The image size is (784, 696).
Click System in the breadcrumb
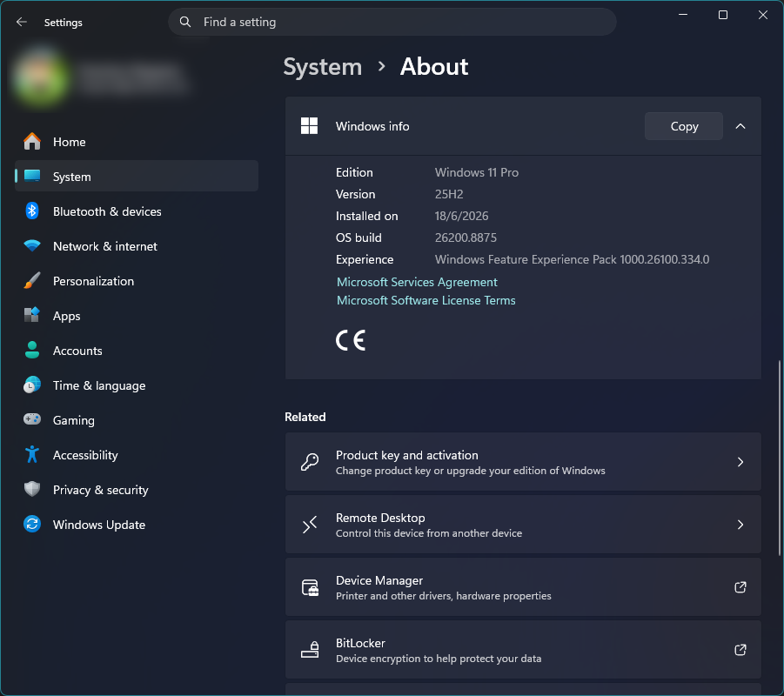[323, 67]
